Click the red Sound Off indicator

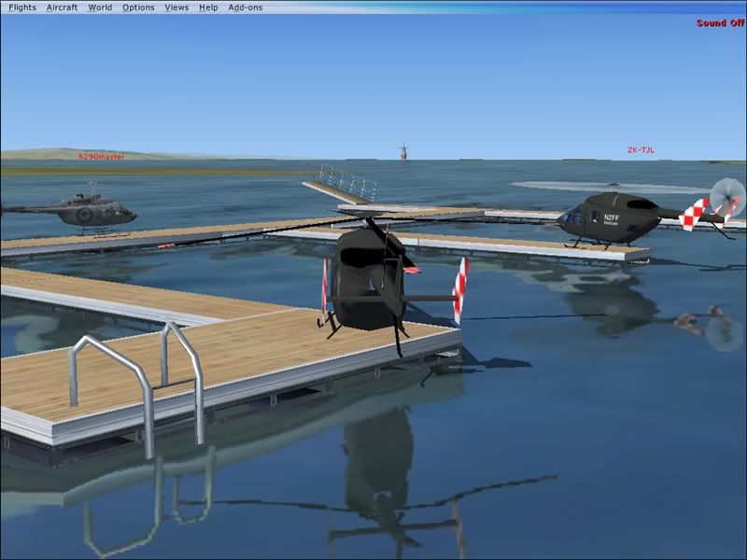pyautogui.click(x=720, y=23)
